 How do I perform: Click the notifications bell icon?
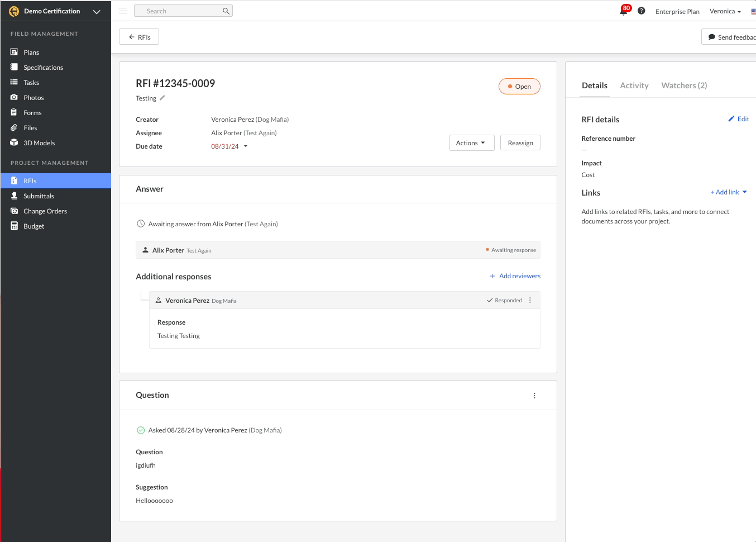click(624, 12)
